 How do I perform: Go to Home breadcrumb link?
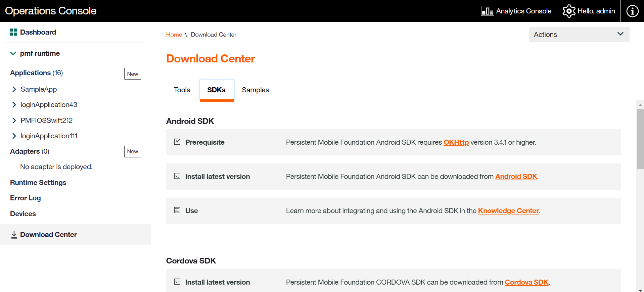click(174, 35)
